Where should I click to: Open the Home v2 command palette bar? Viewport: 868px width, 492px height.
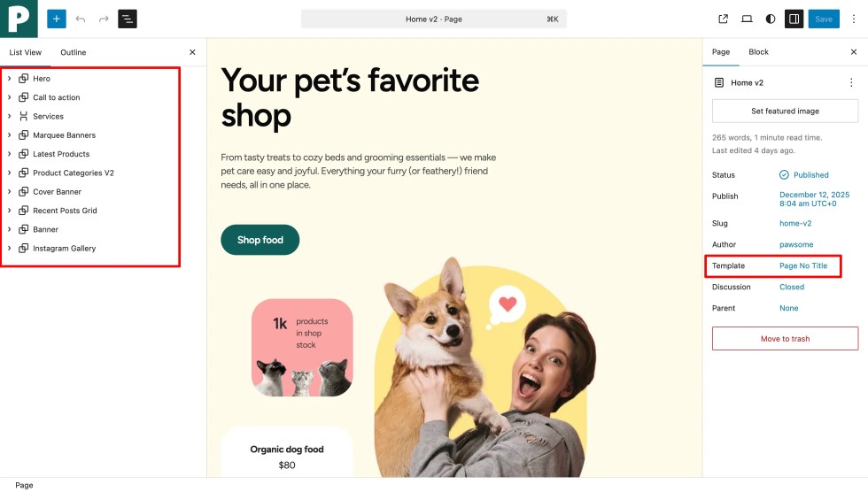point(434,19)
